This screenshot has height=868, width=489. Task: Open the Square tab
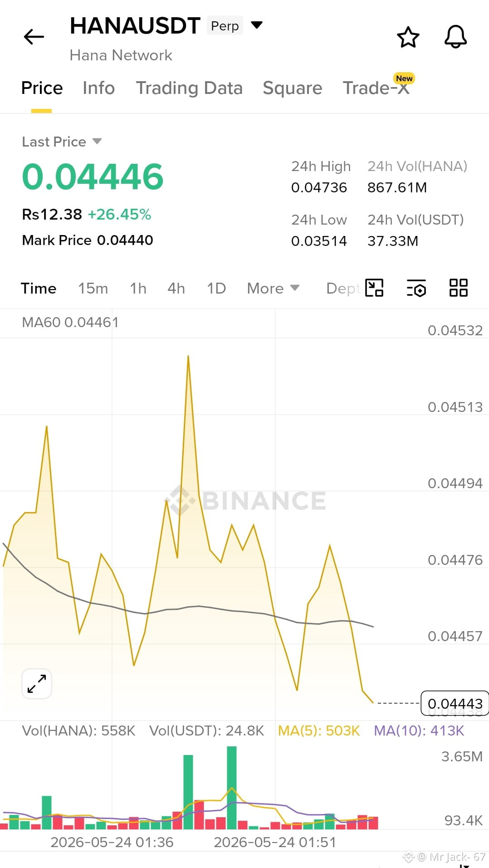292,88
